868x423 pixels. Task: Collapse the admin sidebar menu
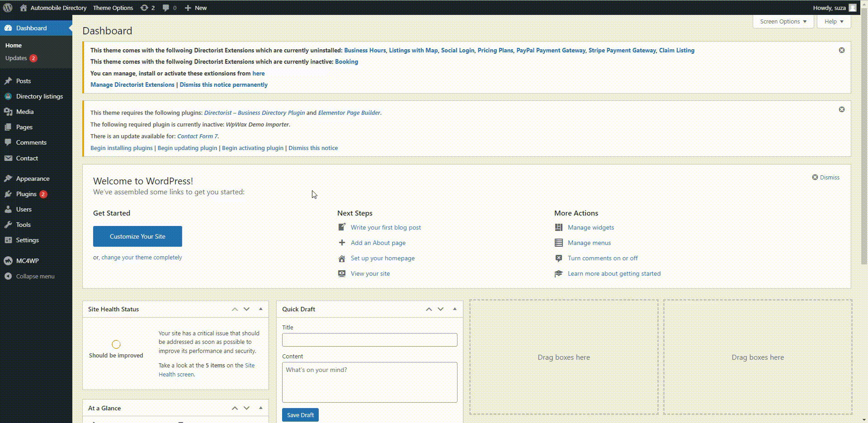point(35,276)
